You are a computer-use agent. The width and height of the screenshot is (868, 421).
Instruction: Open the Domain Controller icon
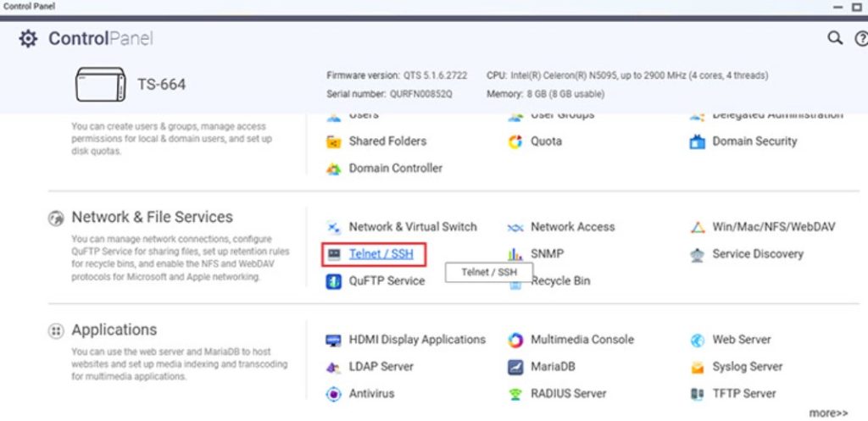click(x=333, y=169)
